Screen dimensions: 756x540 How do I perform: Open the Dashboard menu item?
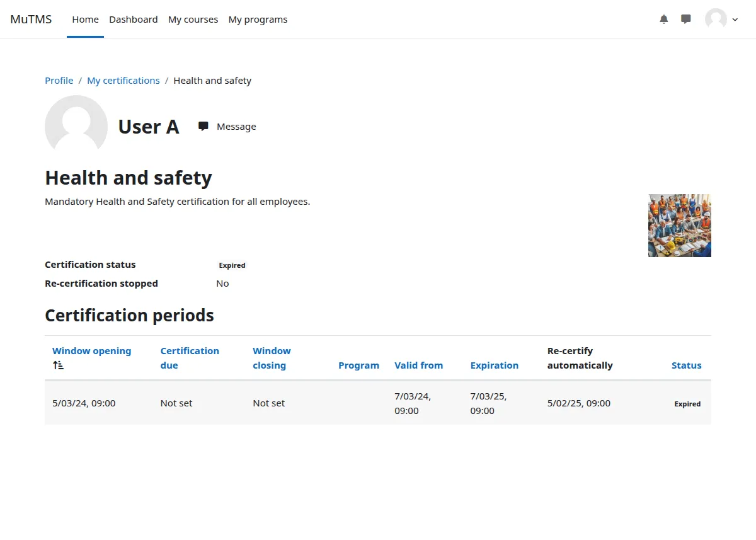[133, 20]
